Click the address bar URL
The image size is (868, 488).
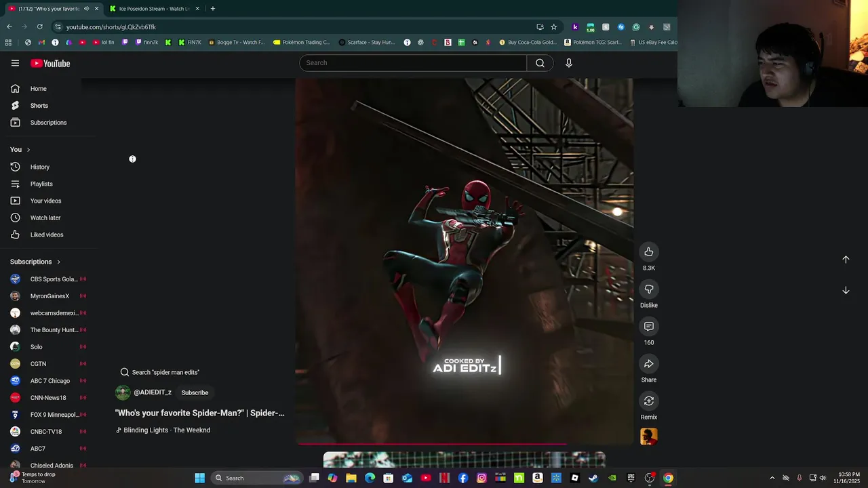[x=111, y=27]
